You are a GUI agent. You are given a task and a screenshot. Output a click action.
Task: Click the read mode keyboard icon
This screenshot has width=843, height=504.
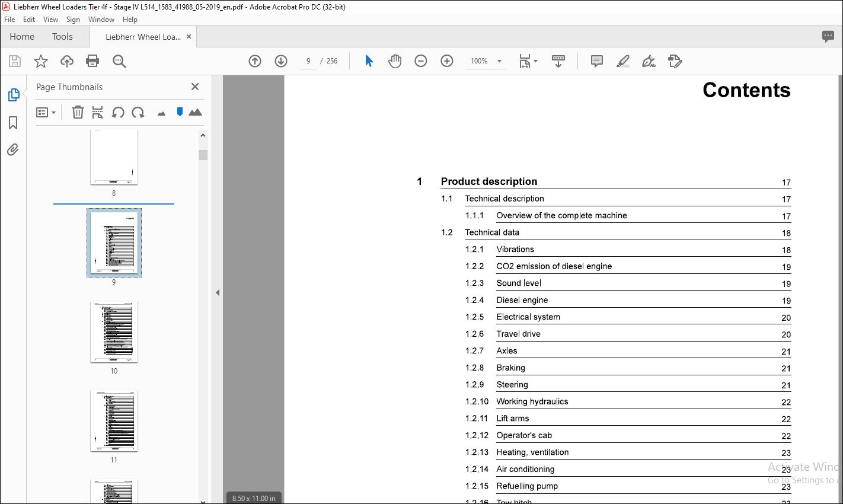[x=558, y=61]
